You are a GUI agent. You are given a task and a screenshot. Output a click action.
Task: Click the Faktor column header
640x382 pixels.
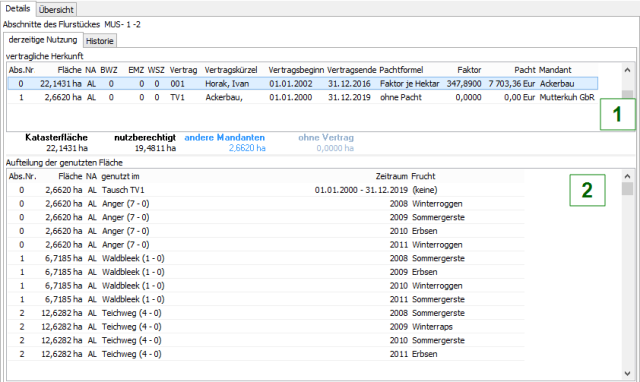click(x=469, y=70)
